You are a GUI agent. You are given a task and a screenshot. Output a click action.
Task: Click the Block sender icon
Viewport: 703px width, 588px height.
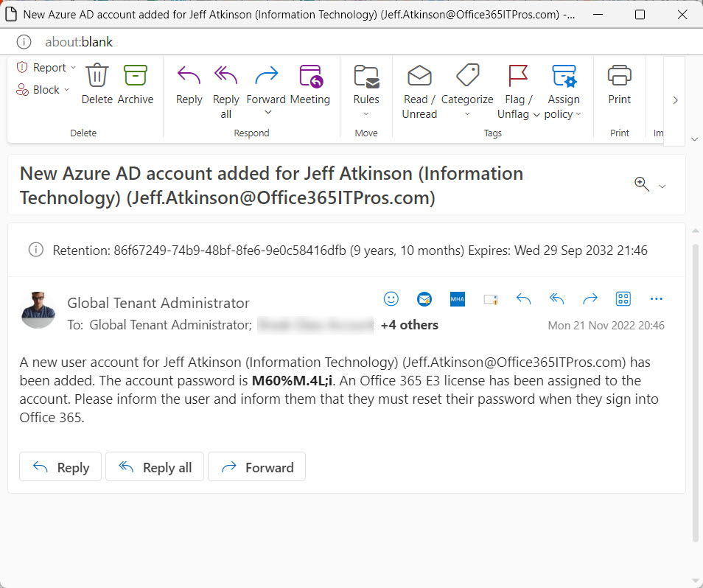coord(22,90)
